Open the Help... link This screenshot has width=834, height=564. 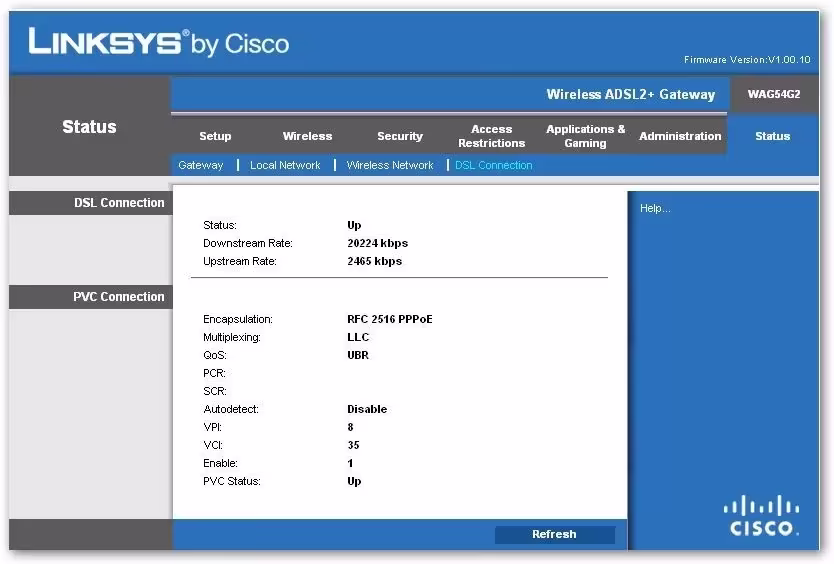(x=655, y=208)
